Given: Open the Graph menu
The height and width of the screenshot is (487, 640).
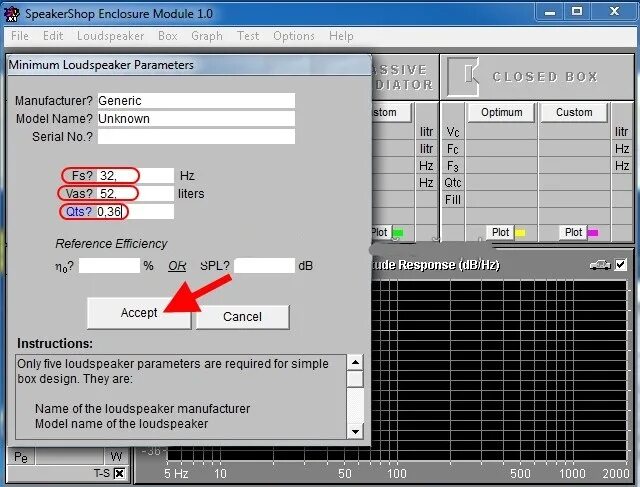Looking at the screenshot, I should 207,36.
